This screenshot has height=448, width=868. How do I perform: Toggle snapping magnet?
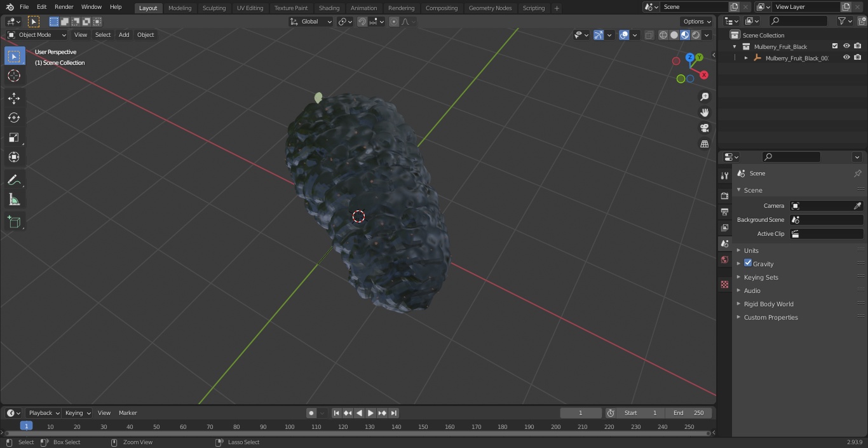point(362,22)
